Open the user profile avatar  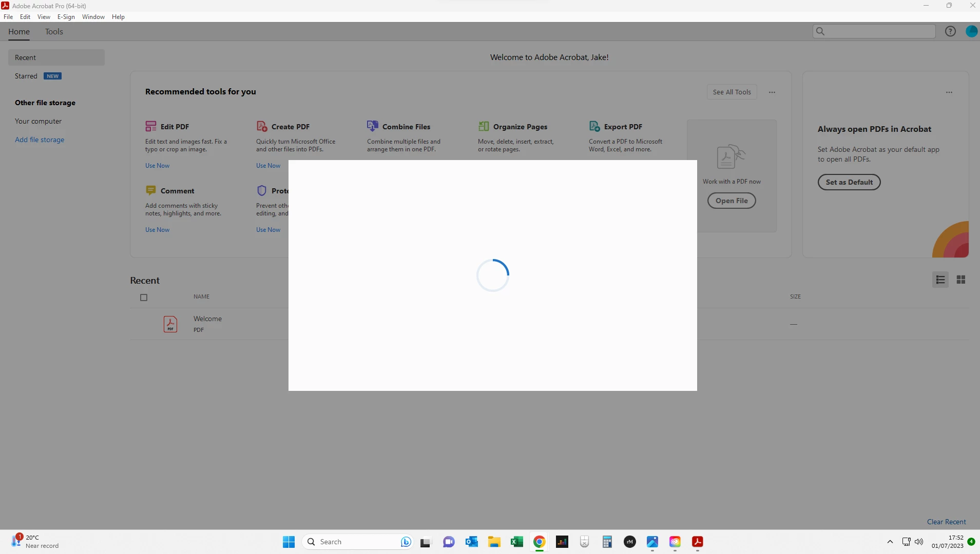point(971,31)
